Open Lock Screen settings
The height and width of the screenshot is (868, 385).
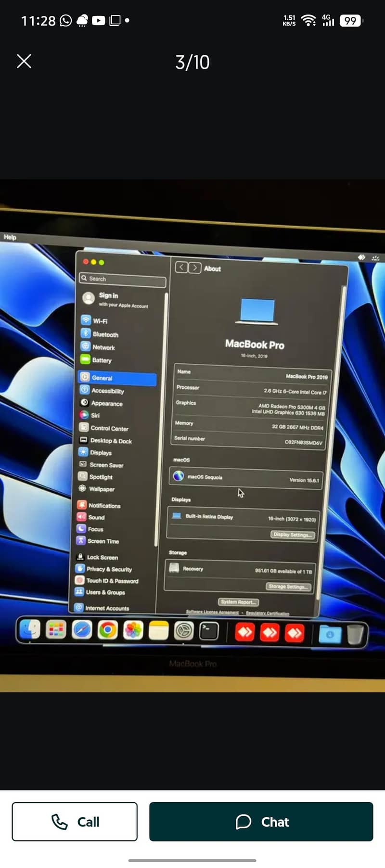pos(97,557)
